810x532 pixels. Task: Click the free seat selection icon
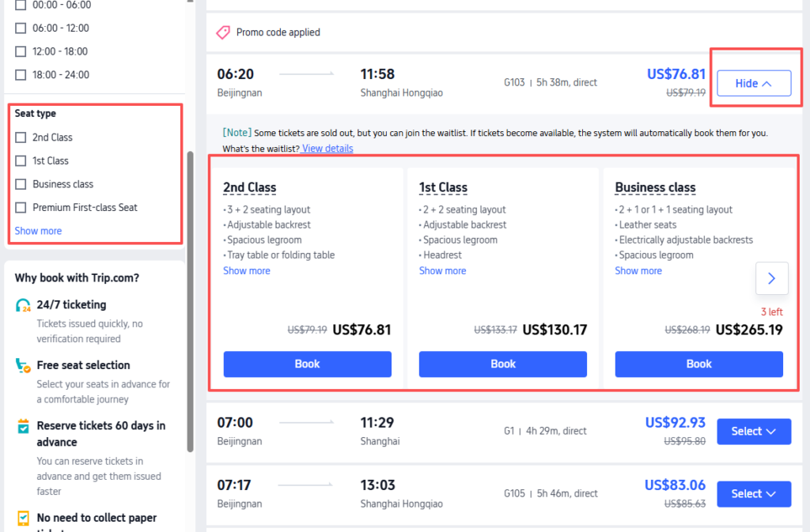click(x=23, y=366)
